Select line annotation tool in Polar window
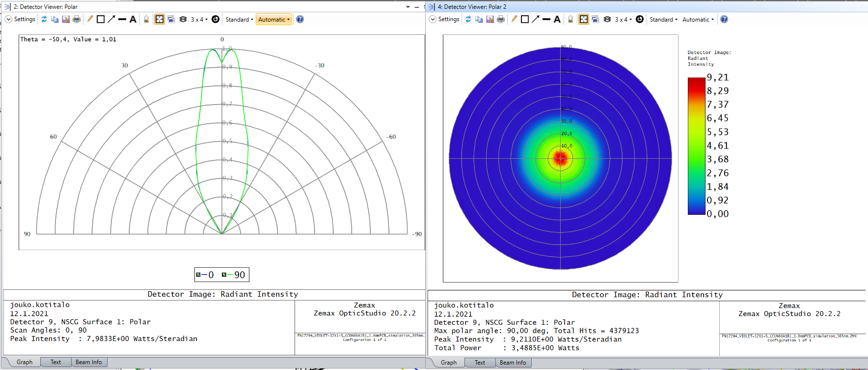This screenshot has width=868, height=370. [x=122, y=19]
